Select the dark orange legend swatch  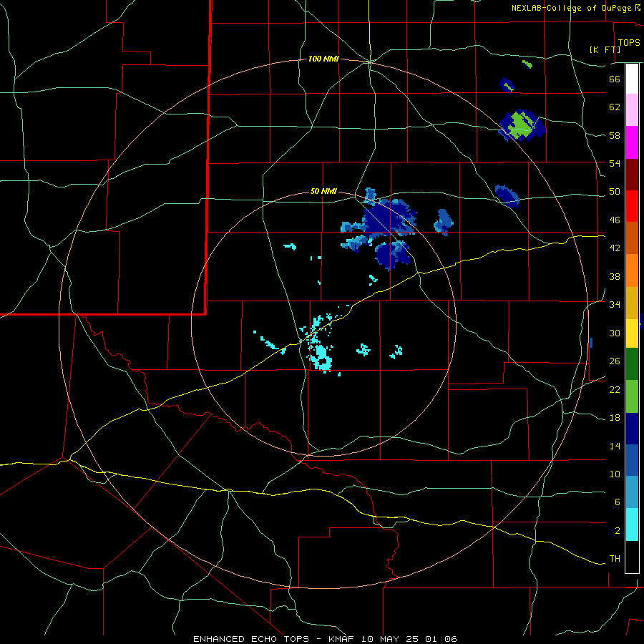tap(632, 238)
